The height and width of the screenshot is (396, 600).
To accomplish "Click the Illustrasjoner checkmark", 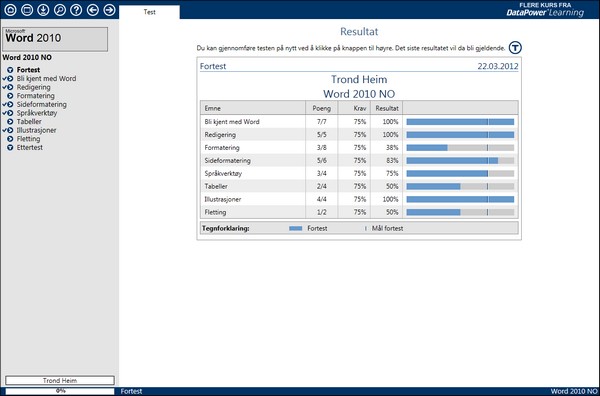I will 4,130.
